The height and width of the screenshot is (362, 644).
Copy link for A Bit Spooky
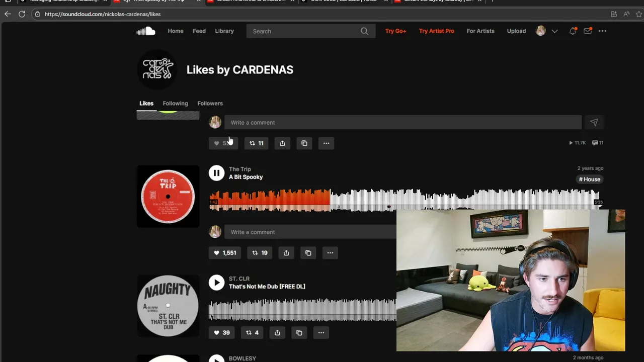pyautogui.click(x=308, y=253)
